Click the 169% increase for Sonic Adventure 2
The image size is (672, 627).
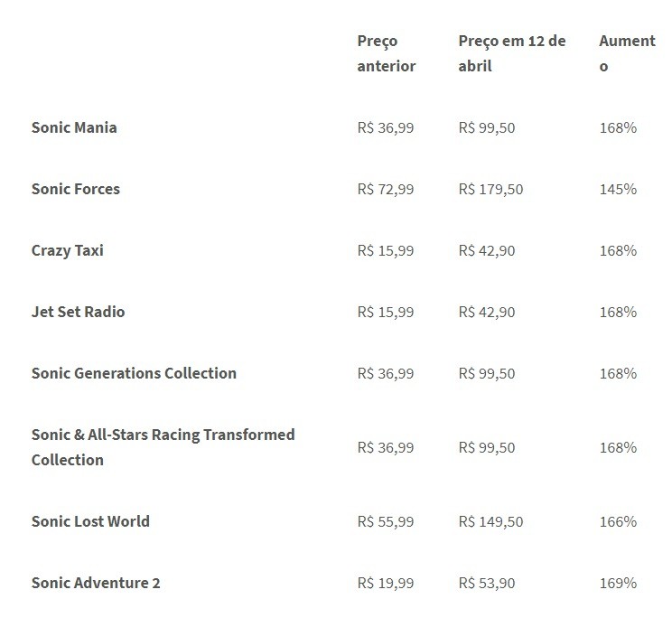pos(618,583)
